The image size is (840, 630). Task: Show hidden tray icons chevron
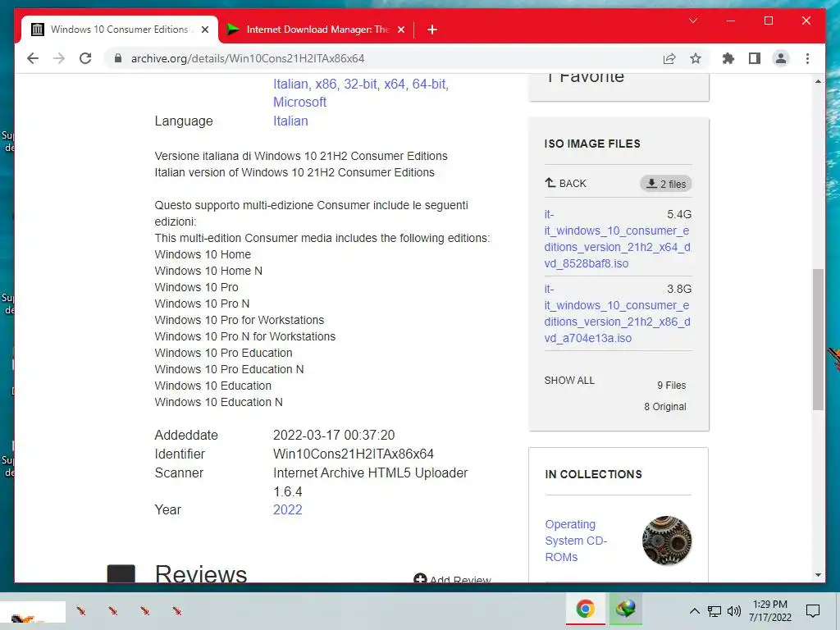point(694,610)
